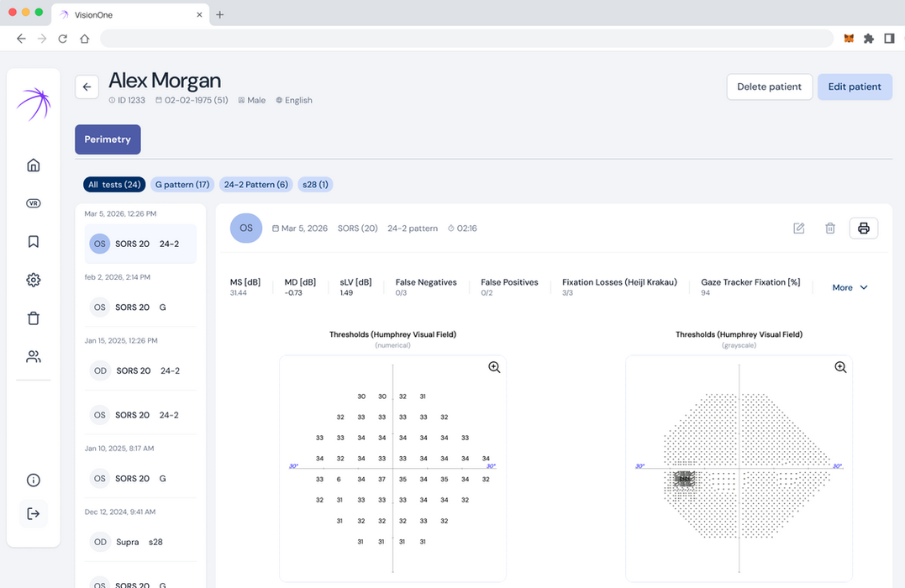This screenshot has height=588, width=905.
Task: Expand the More metrics dropdown
Action: point(850,287)
